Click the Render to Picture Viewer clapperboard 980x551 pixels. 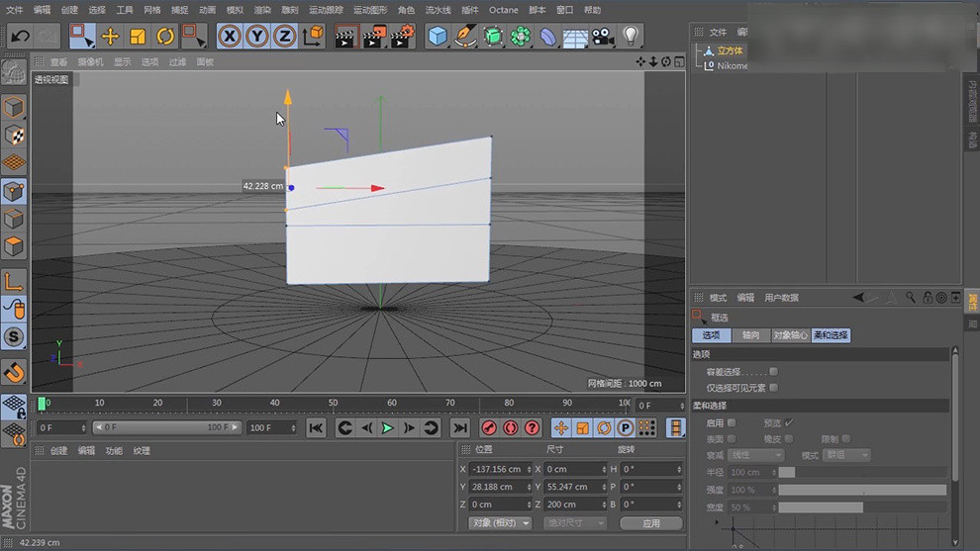coord(373,38)
